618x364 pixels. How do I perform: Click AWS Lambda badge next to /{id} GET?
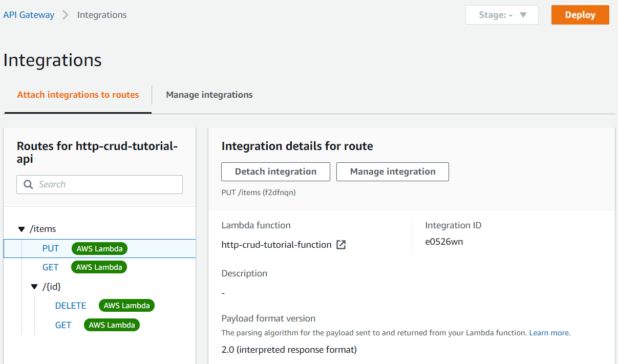coord(112,325)
